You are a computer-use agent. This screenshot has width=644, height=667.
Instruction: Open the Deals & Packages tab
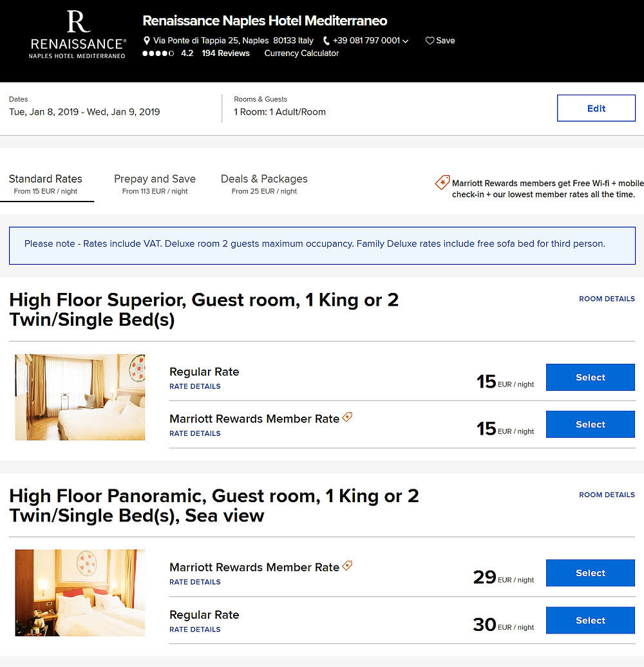click(264, 184)
